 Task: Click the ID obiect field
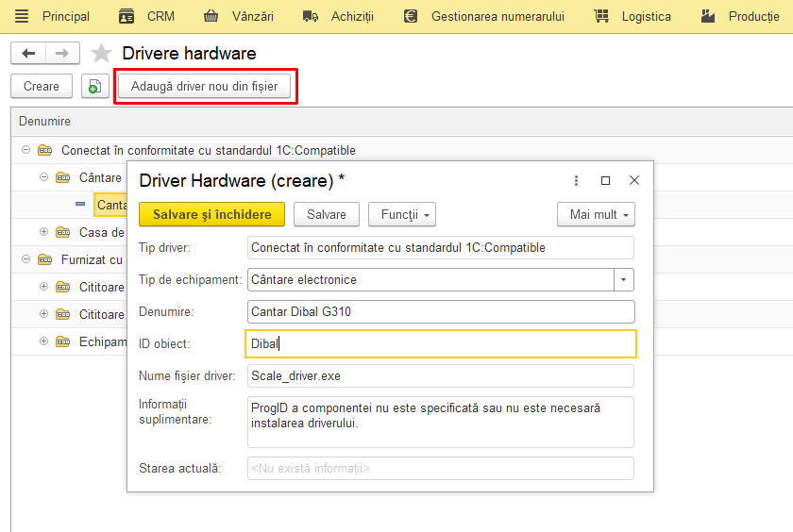click(x=441, y=343)
